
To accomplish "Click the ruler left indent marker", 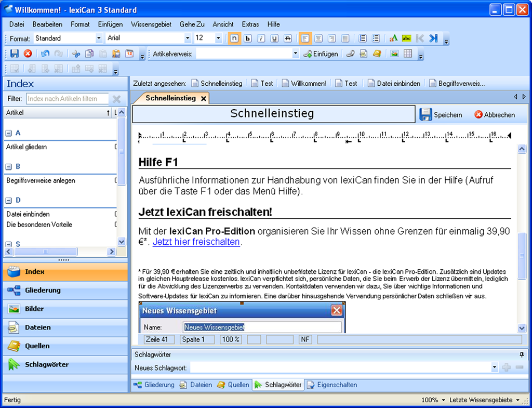I will click(x=140, y=136).
